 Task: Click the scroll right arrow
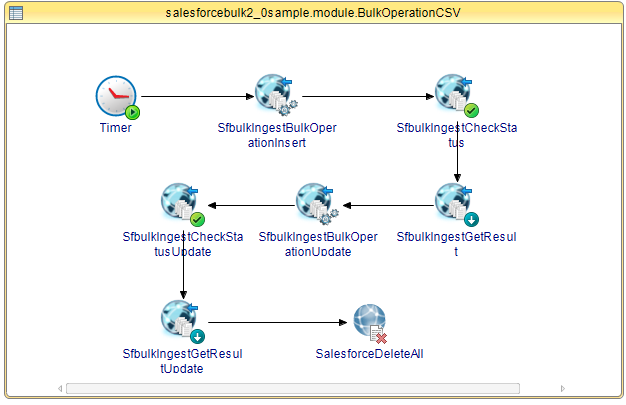[x=563, y=388]
